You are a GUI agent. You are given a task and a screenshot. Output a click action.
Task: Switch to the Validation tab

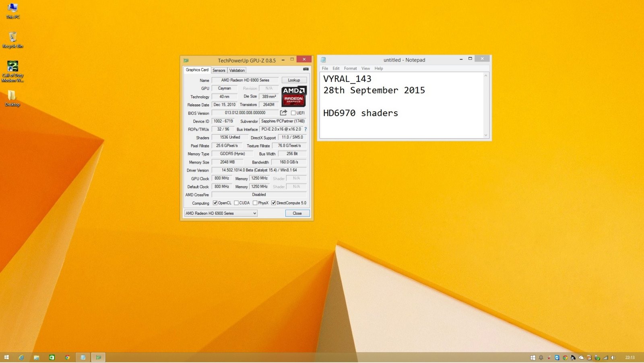click(237, 70)
